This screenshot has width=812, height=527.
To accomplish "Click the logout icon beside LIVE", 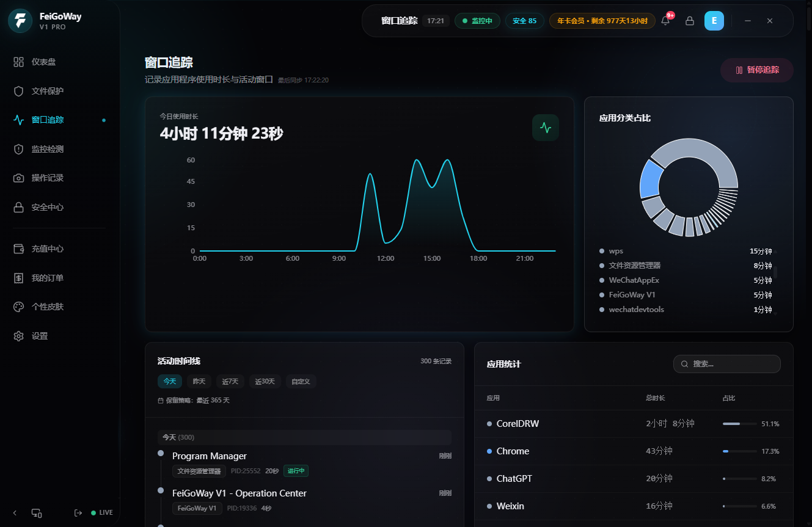I will coord(78,513).
